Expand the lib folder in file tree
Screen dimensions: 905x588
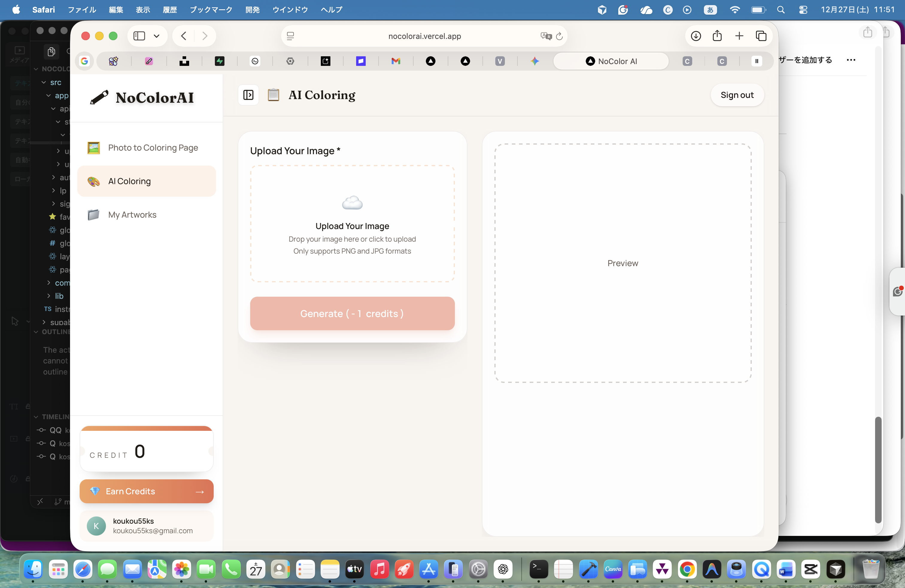coord(49,295)
